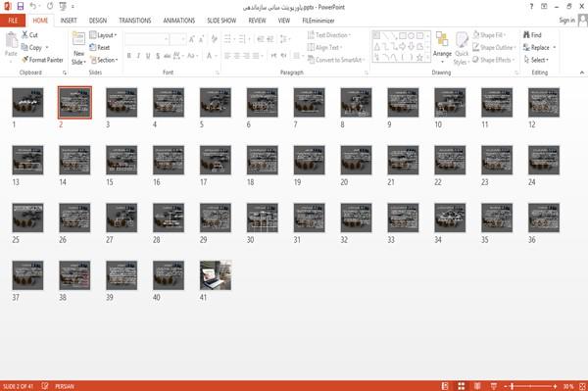Switch to the DESIGN tab
The height and width of the screenshot is (391, 588).
pyautogui.click(x=98, y=21)
